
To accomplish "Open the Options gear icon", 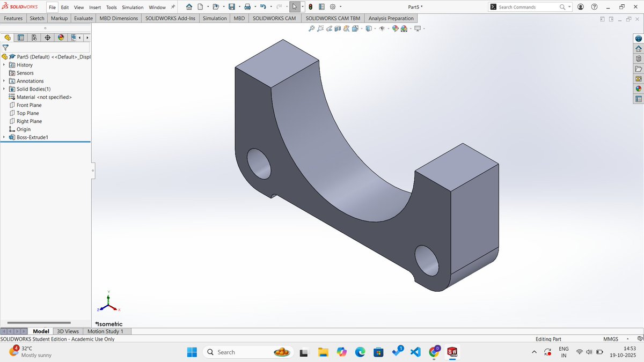I will pos(332,7).
